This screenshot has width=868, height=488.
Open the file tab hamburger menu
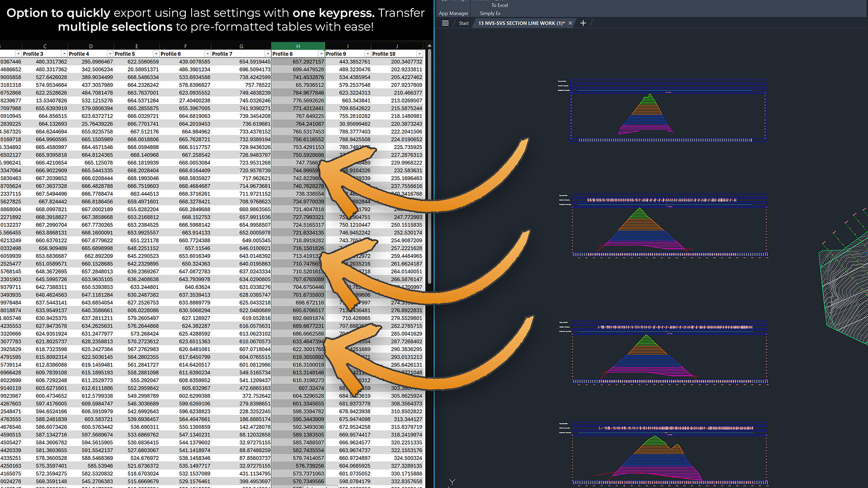click(445, 23)
